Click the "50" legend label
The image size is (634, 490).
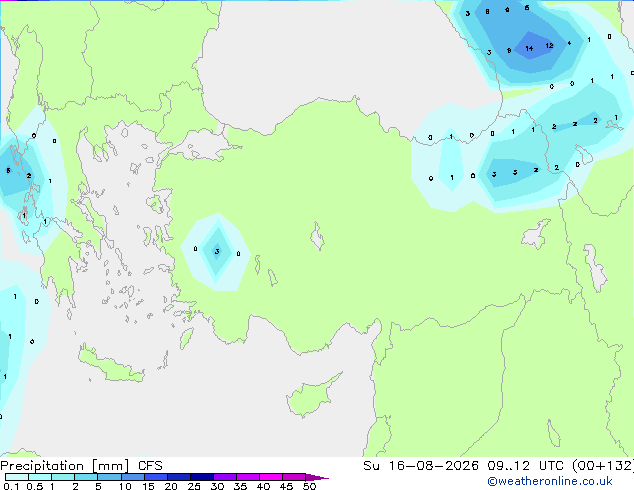(309, 486)
